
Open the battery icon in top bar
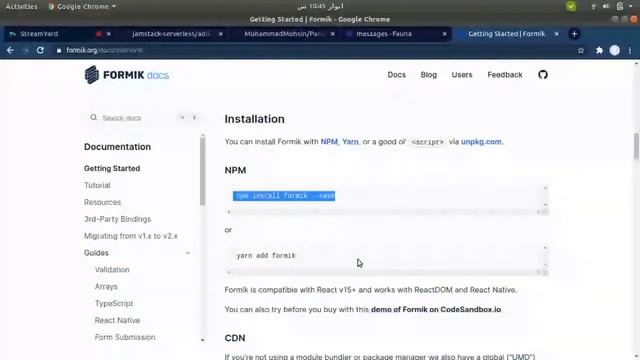(620, 6)
